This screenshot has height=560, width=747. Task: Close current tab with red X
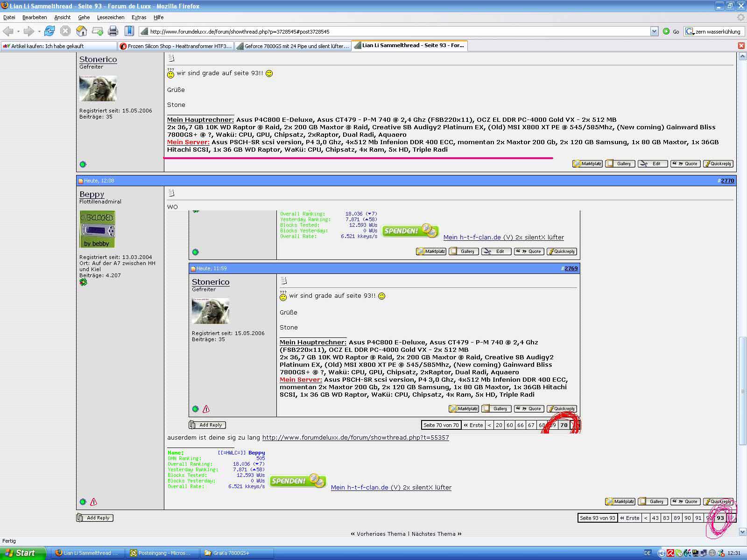tap(741, 46)
